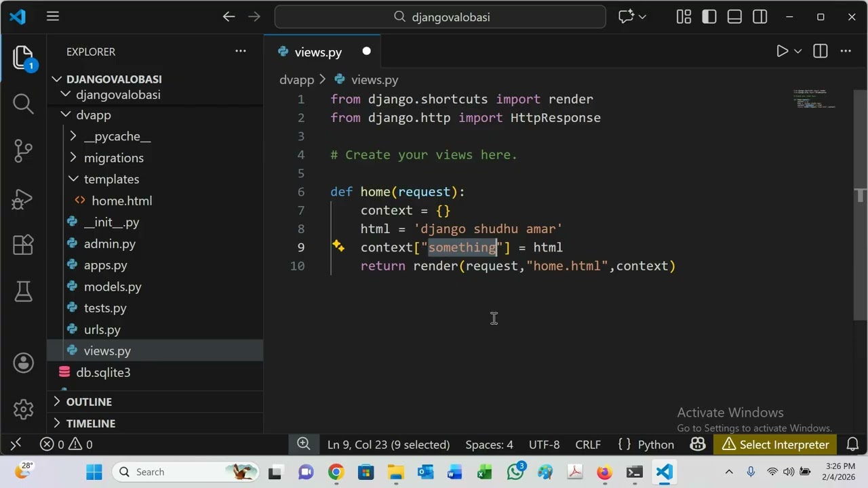The image size is (868, 488).
Task: Toggle the primary side bar
Action: 709,17
